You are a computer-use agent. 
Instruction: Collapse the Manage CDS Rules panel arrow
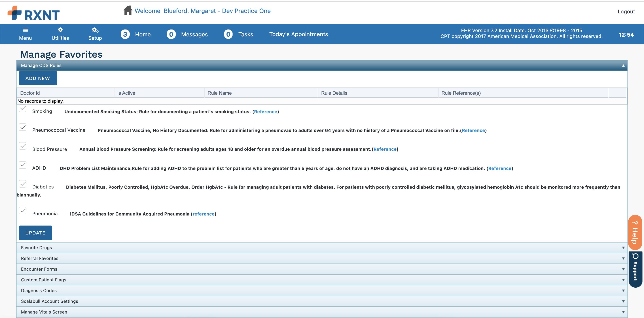click(x=623, y=65)
